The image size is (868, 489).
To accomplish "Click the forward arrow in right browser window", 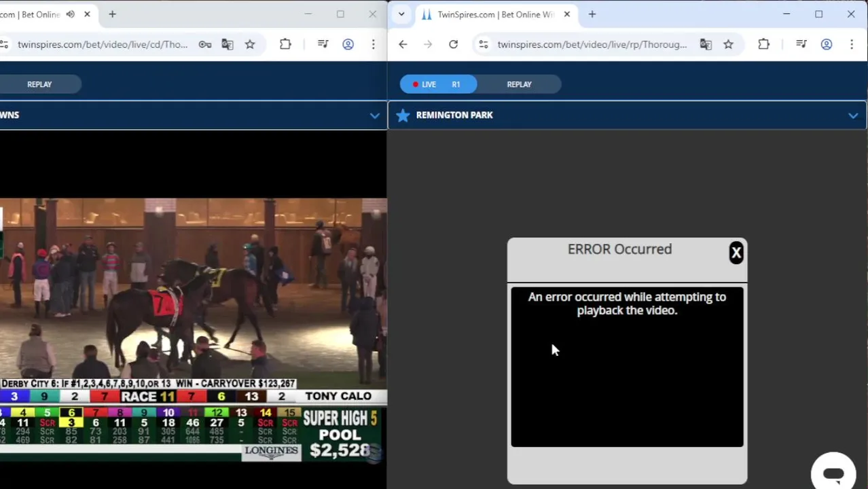I will pyautogui.click(x=428, y=44).
